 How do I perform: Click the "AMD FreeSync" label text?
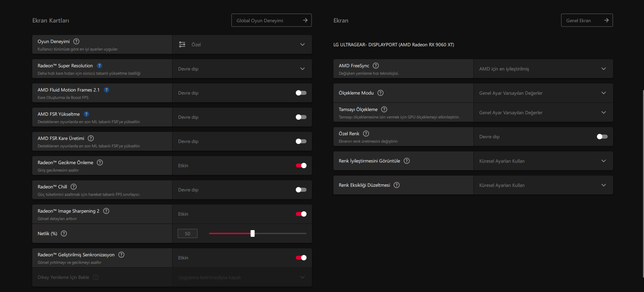pyautogui.click(x=354, y=66)
